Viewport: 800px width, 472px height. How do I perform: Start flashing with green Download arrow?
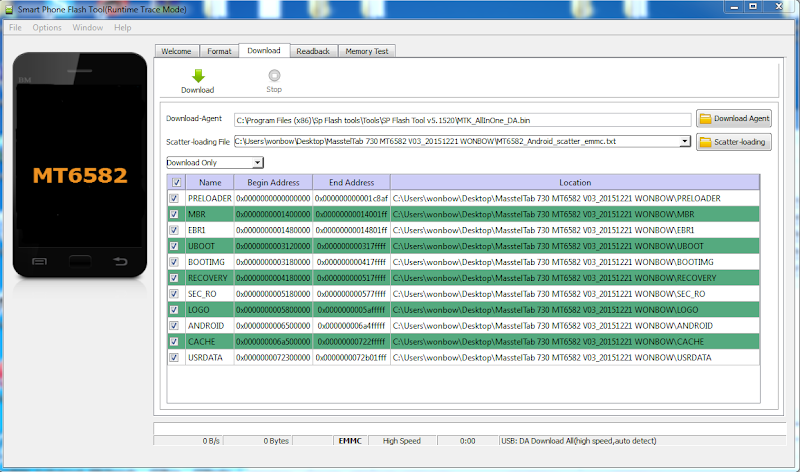click(198, 77)
